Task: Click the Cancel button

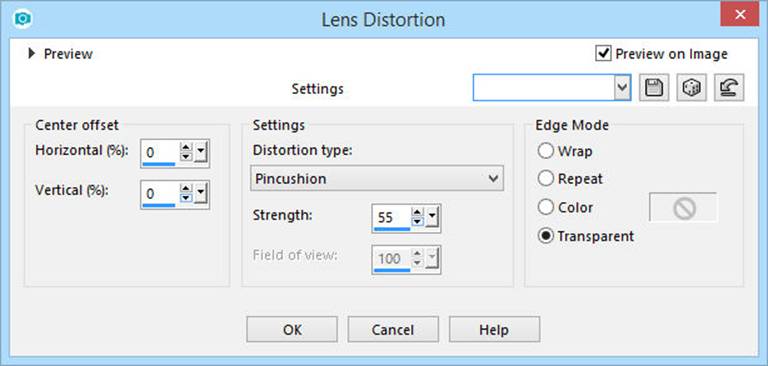Action: point(393,329)
